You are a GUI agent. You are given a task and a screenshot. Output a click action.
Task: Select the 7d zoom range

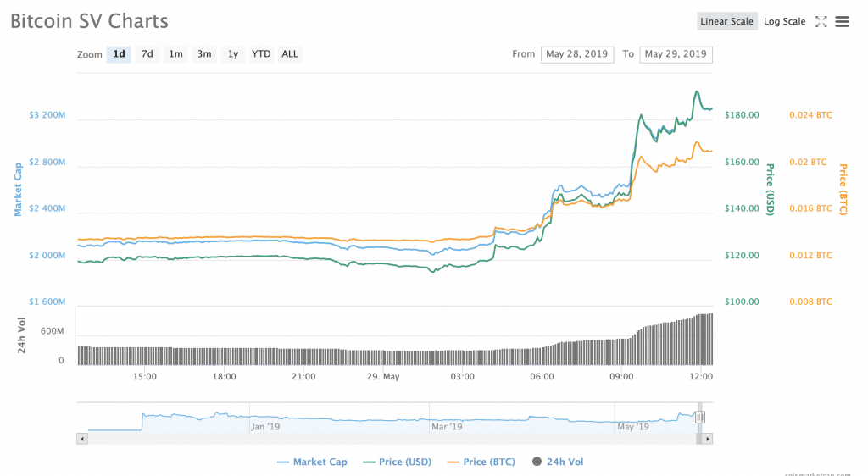coord(147,54)
